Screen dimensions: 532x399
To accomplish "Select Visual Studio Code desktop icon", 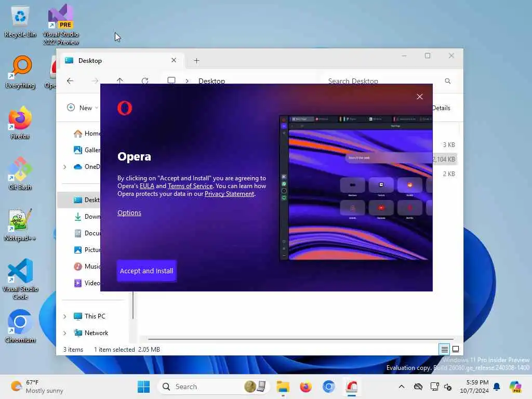I will [20, 279].
